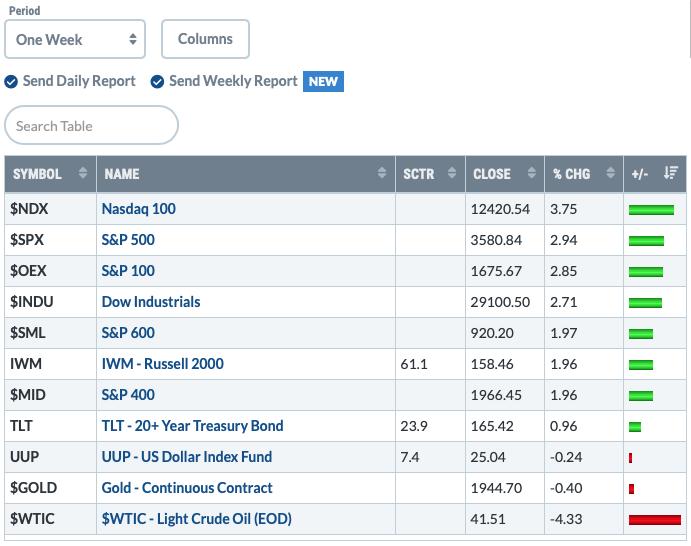Click the % change value -0.24

[566, 457]
